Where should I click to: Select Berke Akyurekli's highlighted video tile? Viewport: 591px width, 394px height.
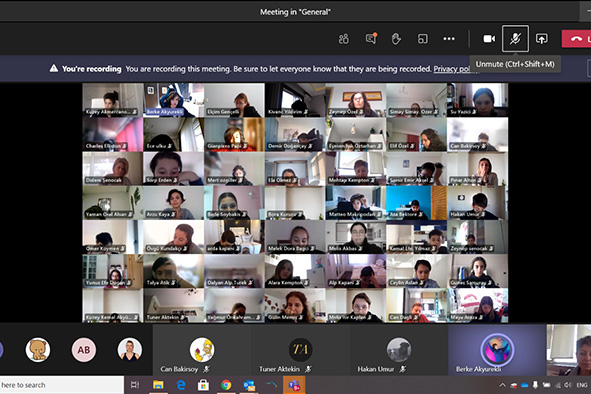[174, 100]
